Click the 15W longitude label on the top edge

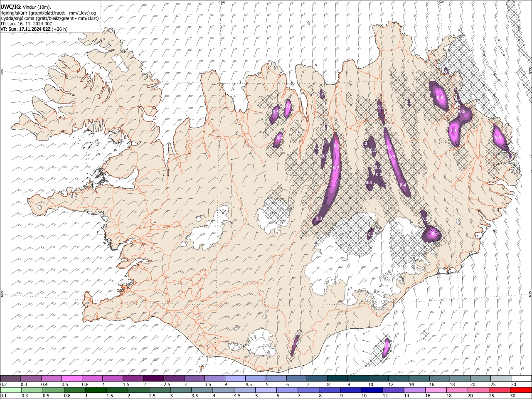[x=440, y=2]
